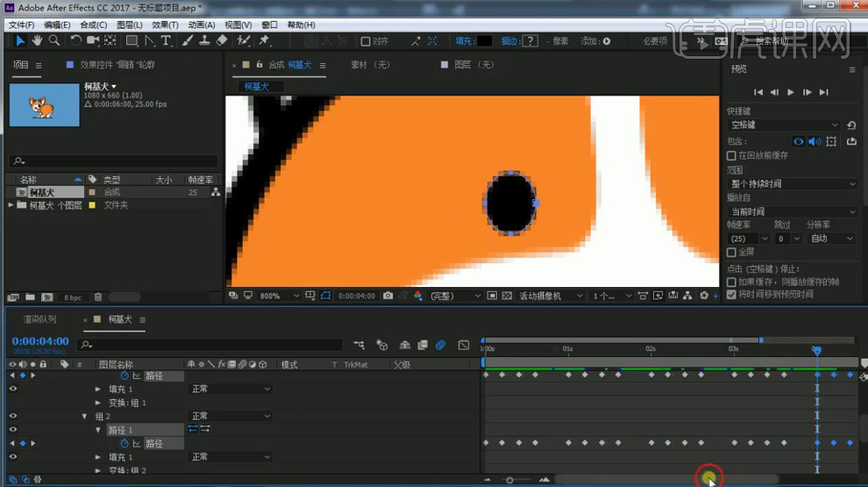Jump to last frame in Preview panel
Image resolution: width=868 pixels, height=487 pixels.
[823, 92]
